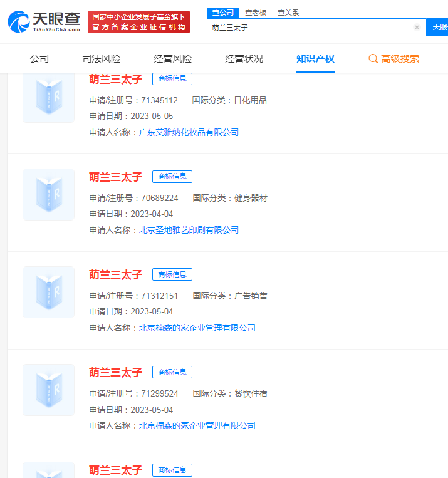Click 商标信息 tag for registration 71345112
Screen dimensions: 448x478
pos(172,79)
